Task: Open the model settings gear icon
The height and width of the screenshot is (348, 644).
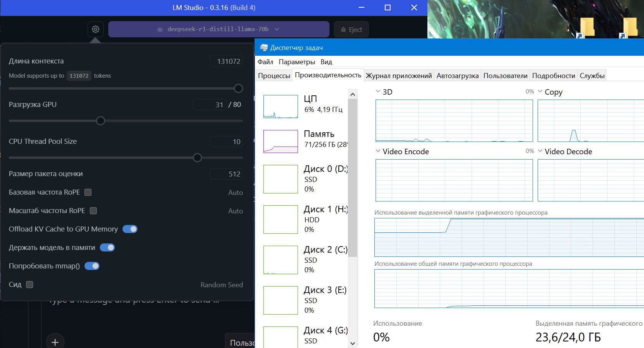Action: 96,29
